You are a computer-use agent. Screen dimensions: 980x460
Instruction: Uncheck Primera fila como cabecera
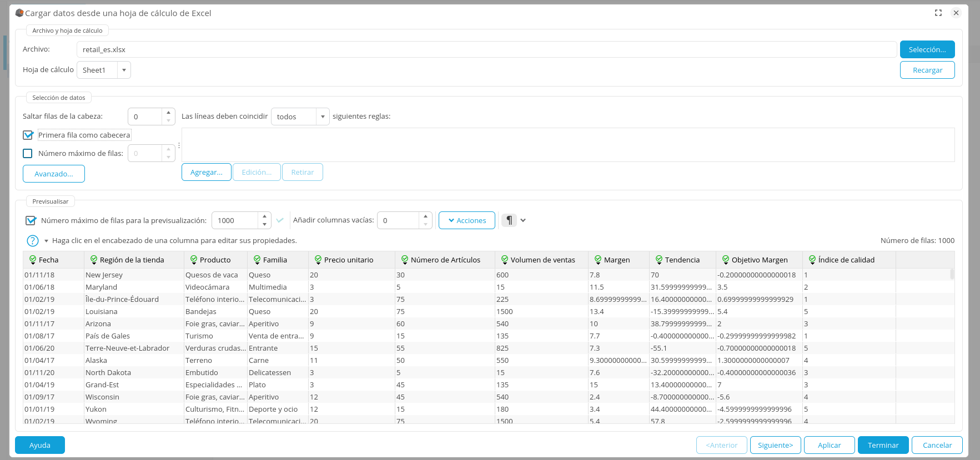28,135
